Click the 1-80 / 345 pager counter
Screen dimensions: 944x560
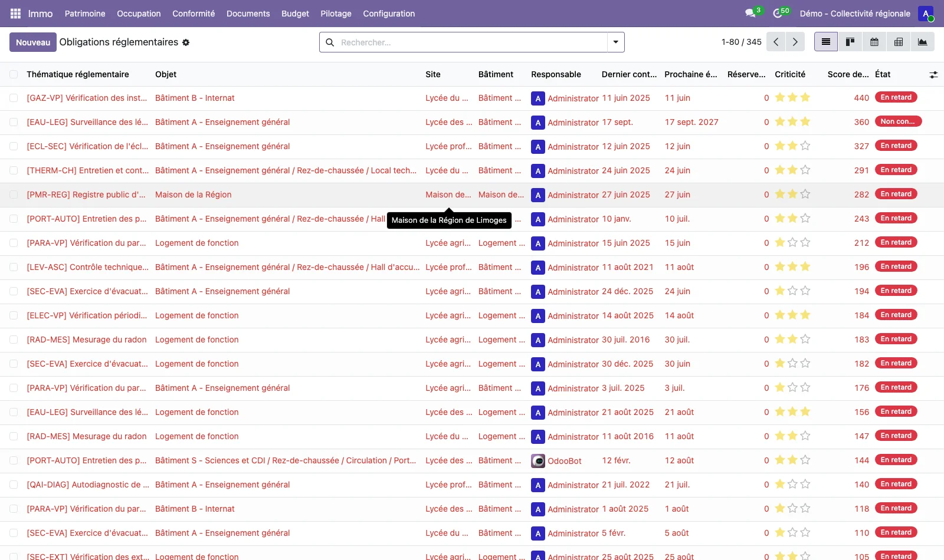[x=741, y=42]
